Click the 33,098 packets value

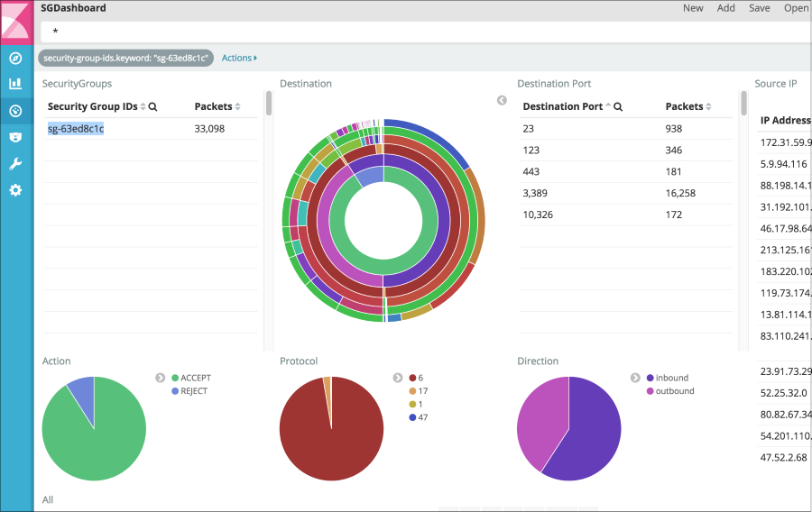[x=209, y=129]
